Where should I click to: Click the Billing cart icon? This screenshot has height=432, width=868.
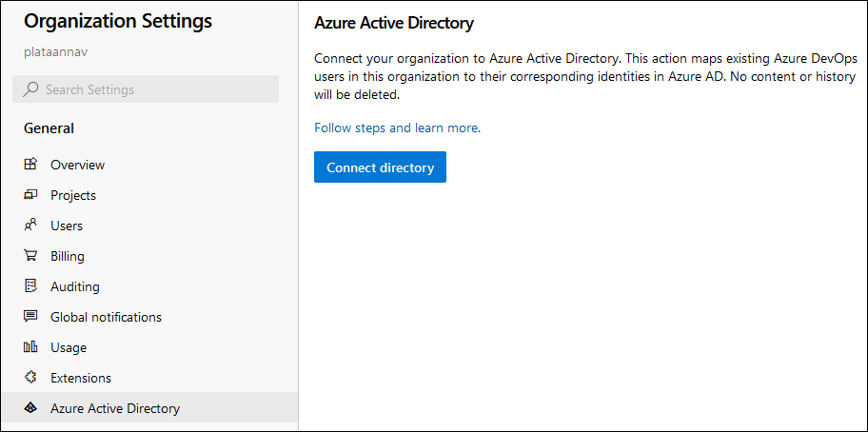click(30, 256)
